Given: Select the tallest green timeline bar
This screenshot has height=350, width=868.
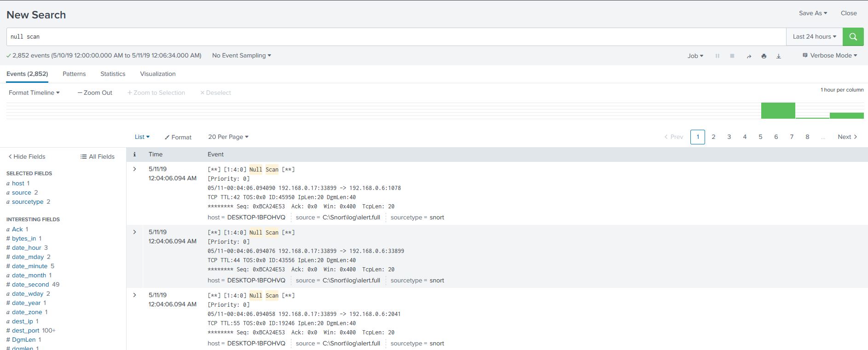Looking at the screenshot, I should click(x=778, y=111).
